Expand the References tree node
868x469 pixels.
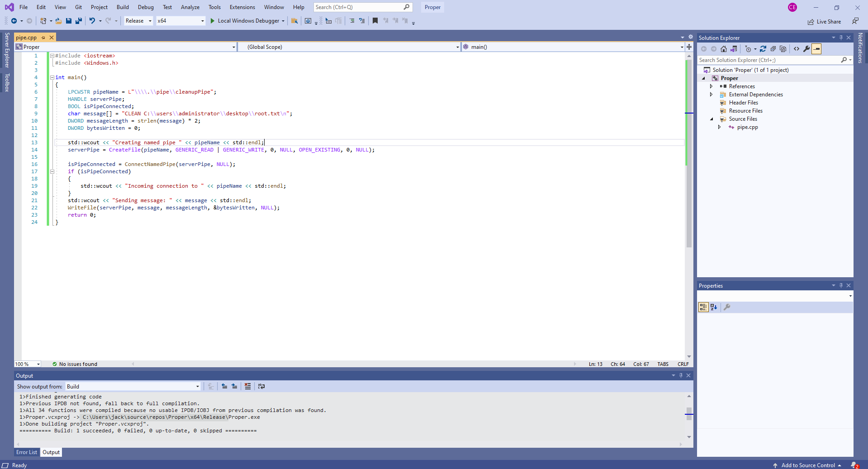click(x=711, y=86)
